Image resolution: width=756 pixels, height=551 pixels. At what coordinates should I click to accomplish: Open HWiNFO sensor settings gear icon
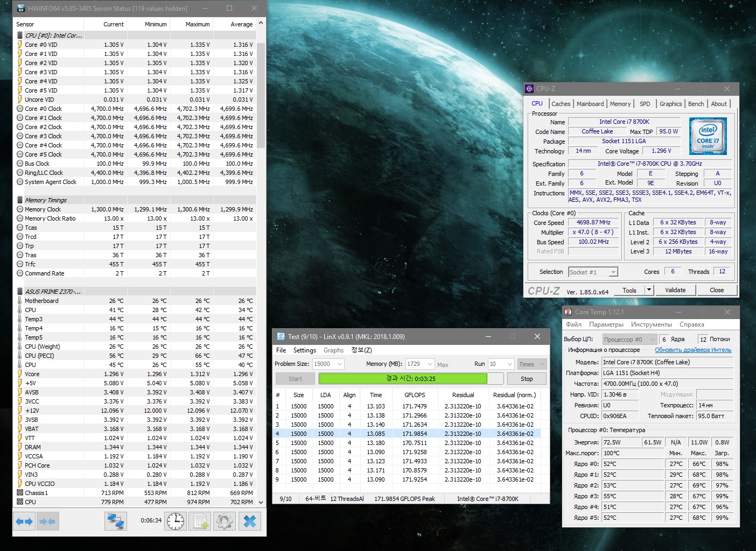[x=225, y=521]
